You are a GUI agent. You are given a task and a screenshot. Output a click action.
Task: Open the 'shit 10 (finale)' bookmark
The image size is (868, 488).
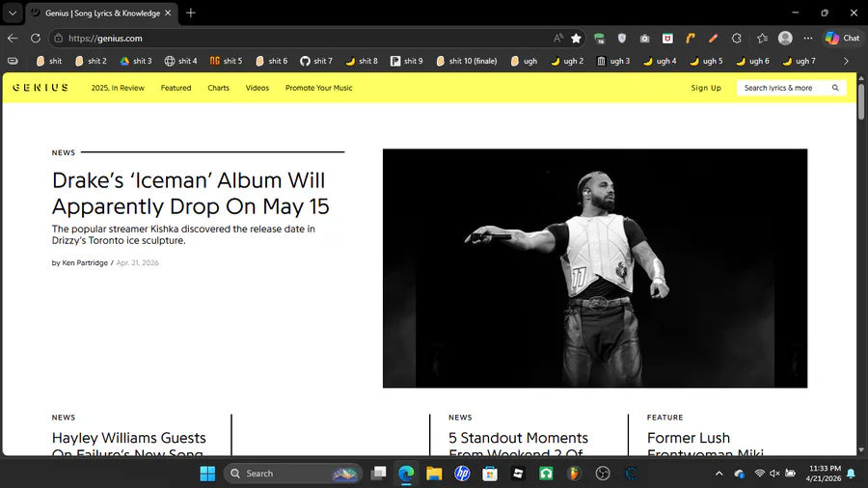[x=466, y=61]
